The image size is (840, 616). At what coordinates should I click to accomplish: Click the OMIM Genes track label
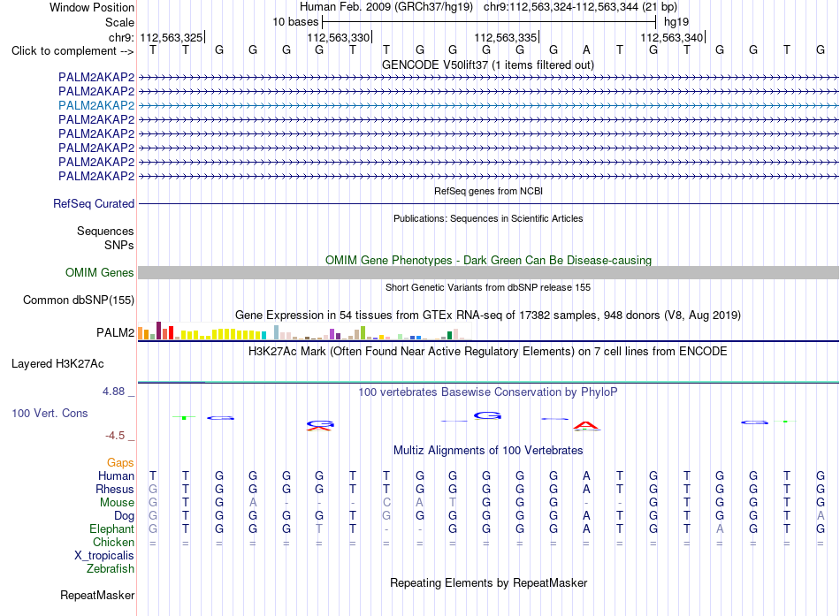point(100,272)
